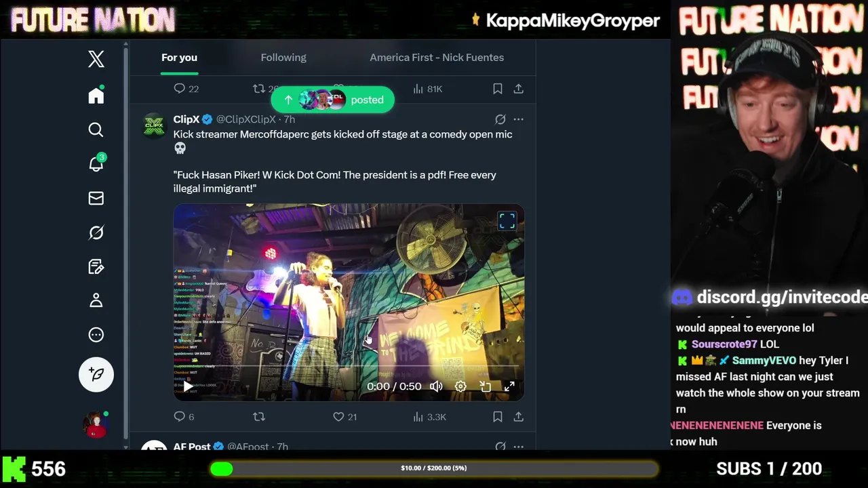Click the discord.gg/invitecode overlay text

782,297
